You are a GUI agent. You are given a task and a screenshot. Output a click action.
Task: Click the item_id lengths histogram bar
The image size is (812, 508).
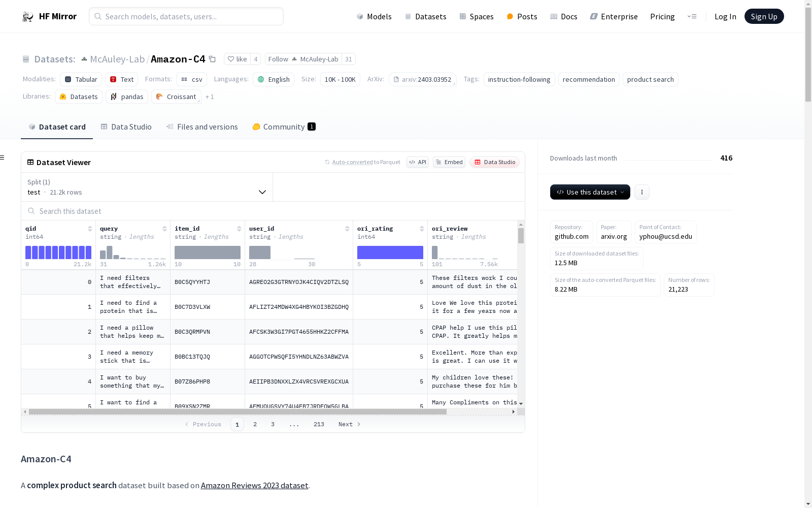(208, 252)
